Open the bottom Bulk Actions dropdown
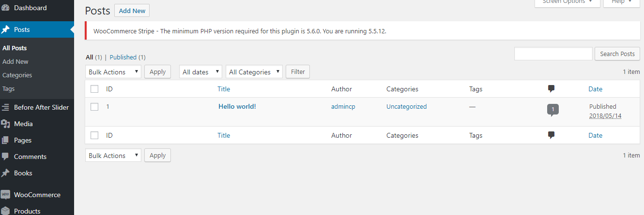Viewport: 644px width, 215px height. click(x=113, y=156)
